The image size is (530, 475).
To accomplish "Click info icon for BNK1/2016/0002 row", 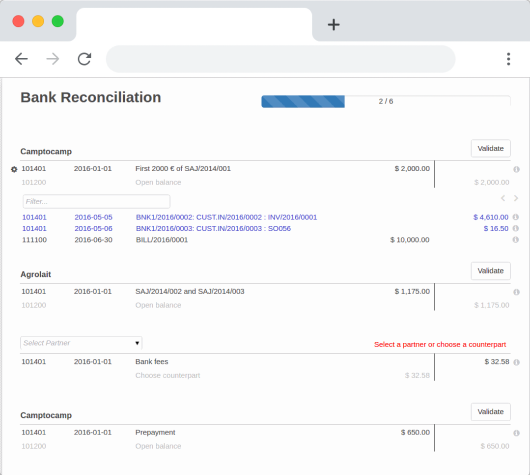I will 515,217.
